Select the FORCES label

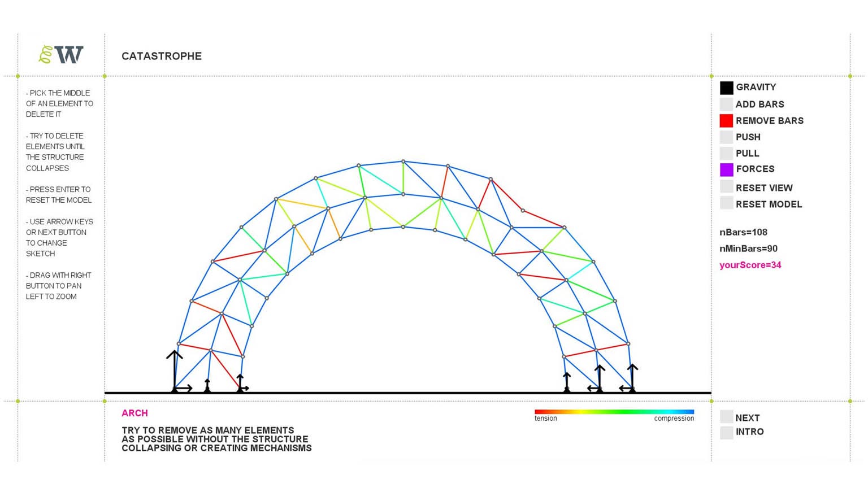[x=755, y=169]
